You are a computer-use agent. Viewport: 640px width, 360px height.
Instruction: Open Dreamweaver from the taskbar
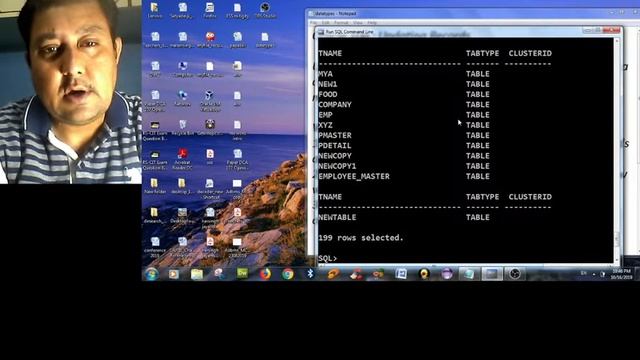point(242,273)
